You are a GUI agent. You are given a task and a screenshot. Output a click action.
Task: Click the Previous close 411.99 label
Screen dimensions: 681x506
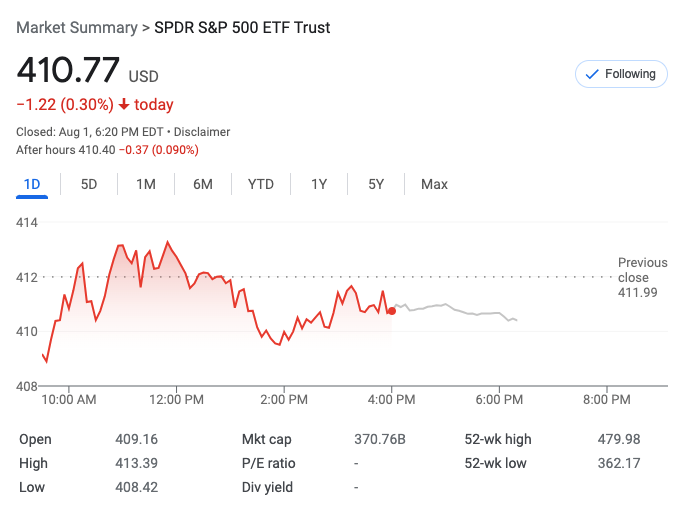click(637, 277)
